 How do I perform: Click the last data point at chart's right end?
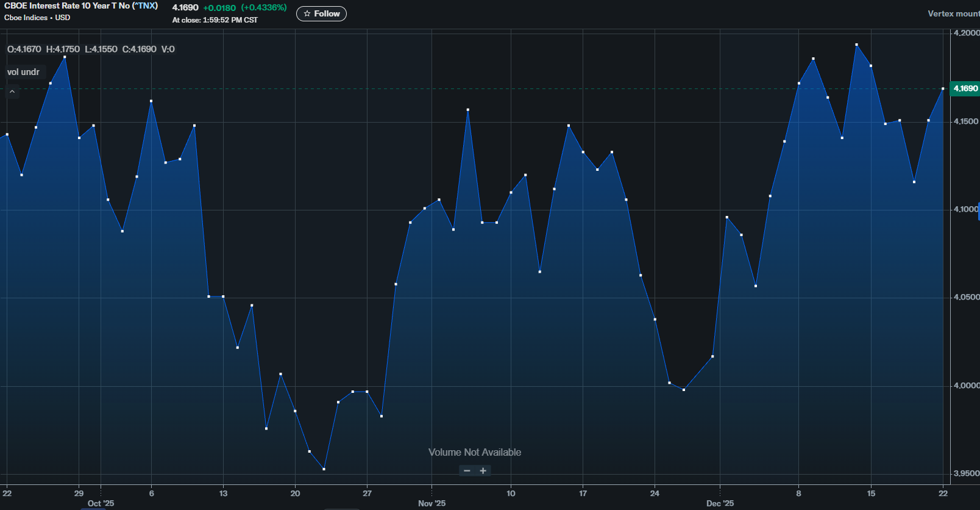[943, 89]
